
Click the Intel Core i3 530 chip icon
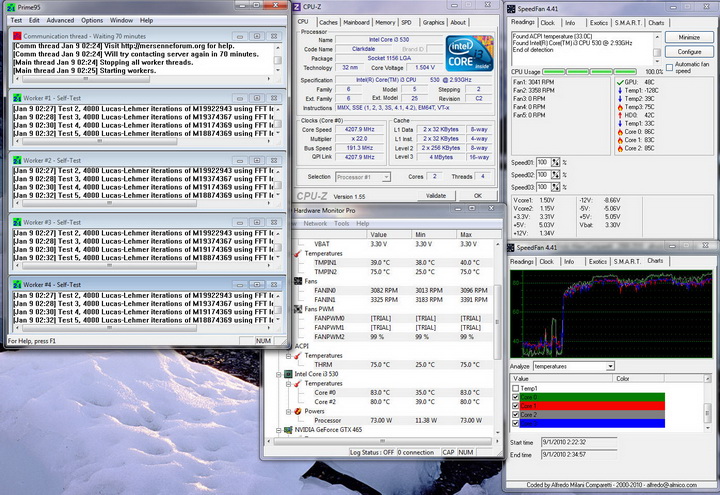[288, 374]
